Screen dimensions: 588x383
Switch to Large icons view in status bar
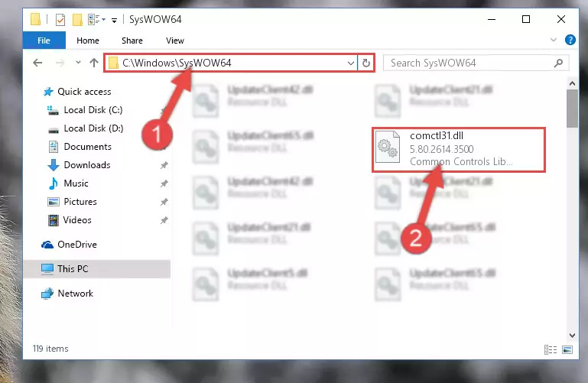point(567,349)
